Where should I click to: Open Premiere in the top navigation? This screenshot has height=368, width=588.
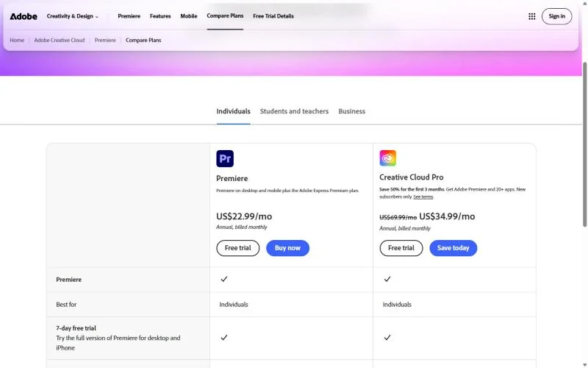point(129,16)
